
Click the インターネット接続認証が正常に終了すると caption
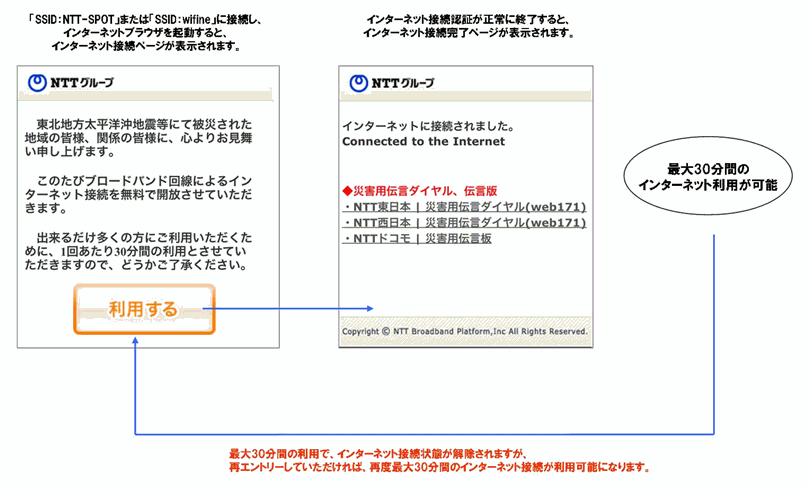pos(468,26)
